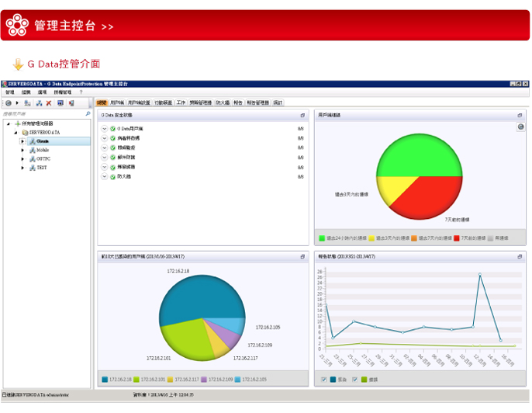The width and height of the screenshot is (532, 413).
Task: Click the green connections legend swatch
Action: pyautogui.click(x=322, y=238)
